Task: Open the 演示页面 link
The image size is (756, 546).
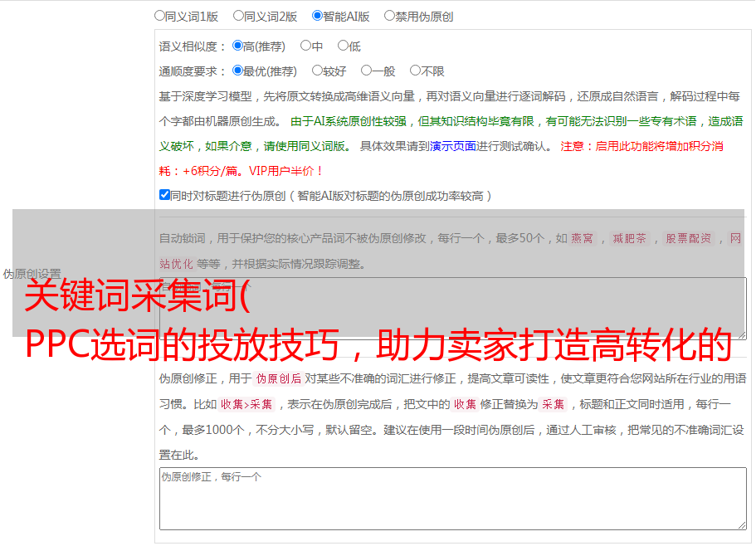Action: pos(453,146)
